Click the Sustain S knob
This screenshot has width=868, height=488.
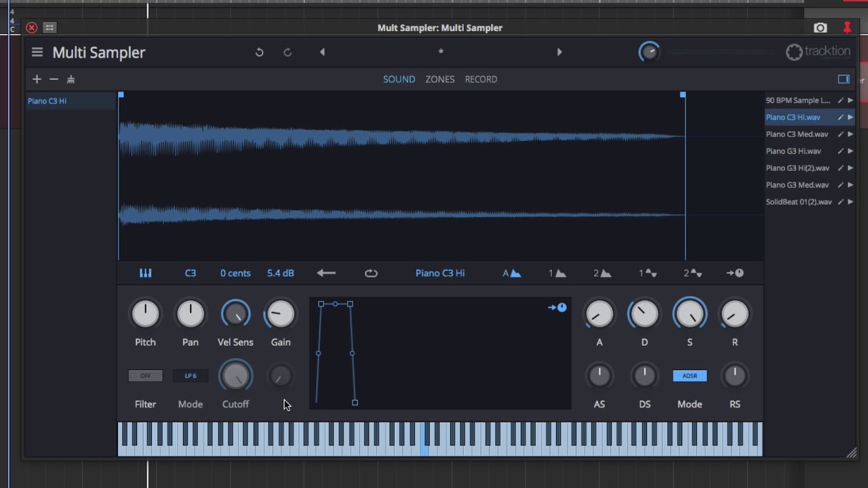click(690, 314)
